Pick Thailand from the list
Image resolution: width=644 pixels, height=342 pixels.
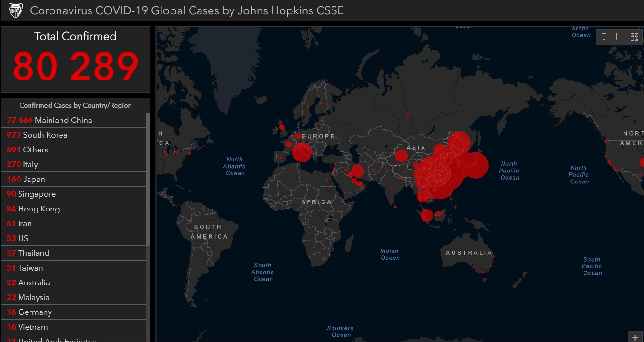pyautogui.click(x=74, y=253)
